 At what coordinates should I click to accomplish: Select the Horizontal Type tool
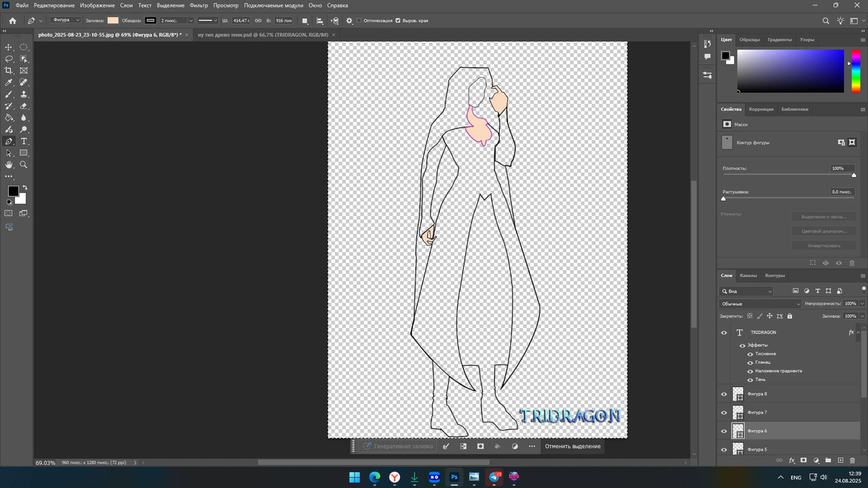click(x=24, y=141)
